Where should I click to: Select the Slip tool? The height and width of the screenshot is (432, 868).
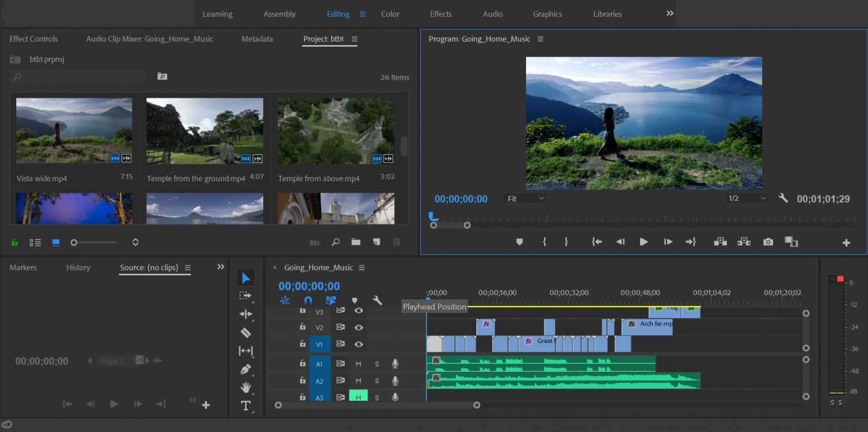tap(246, 351)
